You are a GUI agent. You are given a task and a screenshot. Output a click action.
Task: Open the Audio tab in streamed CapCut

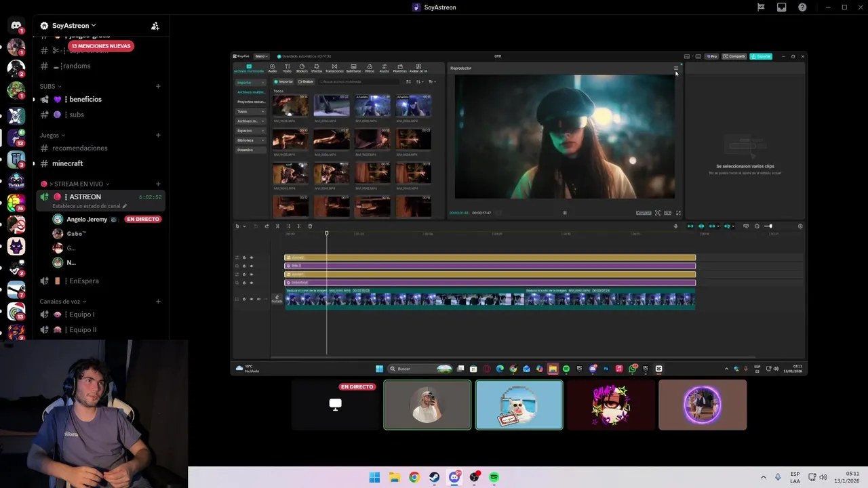(273, 68)
